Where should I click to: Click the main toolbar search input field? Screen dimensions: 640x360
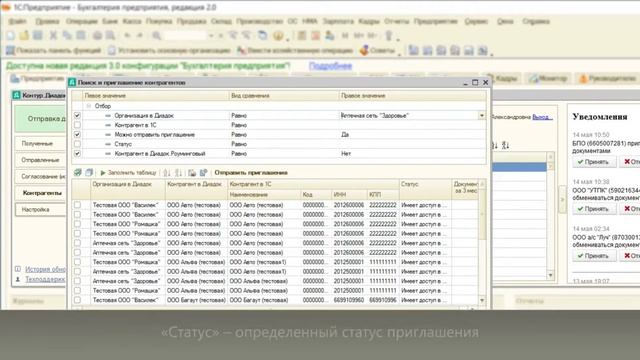pos(185,36)
